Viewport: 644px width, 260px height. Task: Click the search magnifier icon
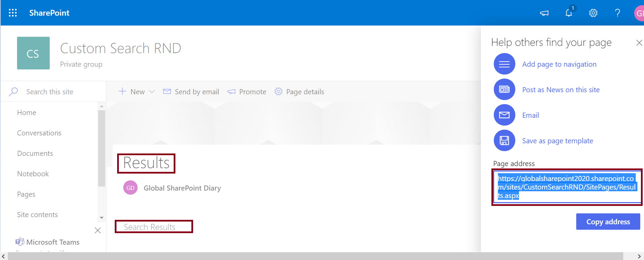click(x=13, y=92)
